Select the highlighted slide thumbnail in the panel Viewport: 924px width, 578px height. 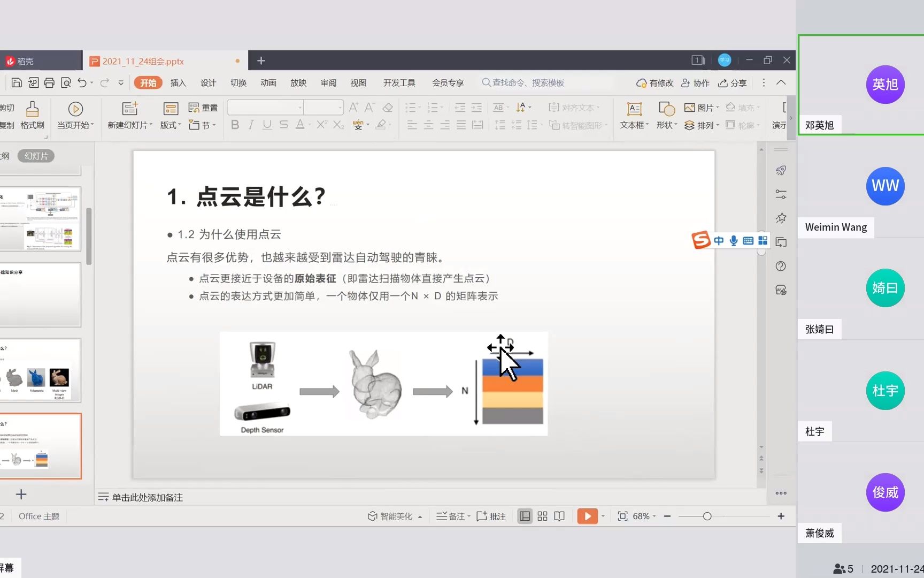click(x=41, y=446)
